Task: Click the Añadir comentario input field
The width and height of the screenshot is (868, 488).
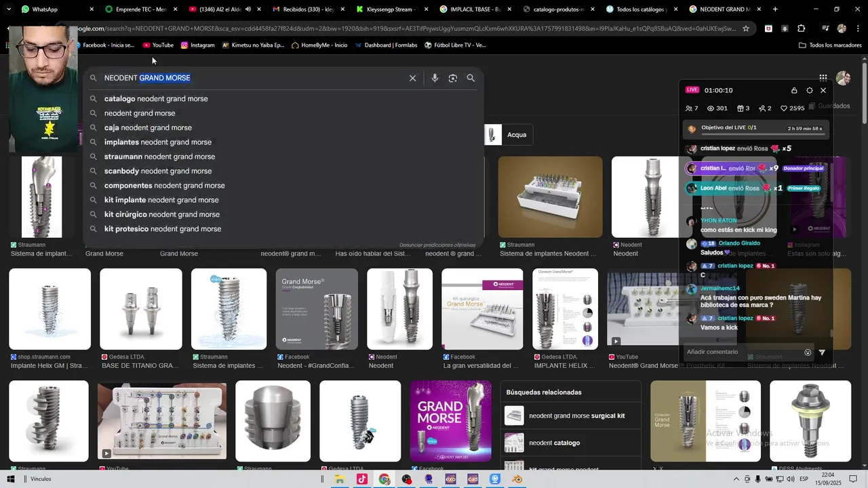Action: pyautogui.click(x=742, y=352)
